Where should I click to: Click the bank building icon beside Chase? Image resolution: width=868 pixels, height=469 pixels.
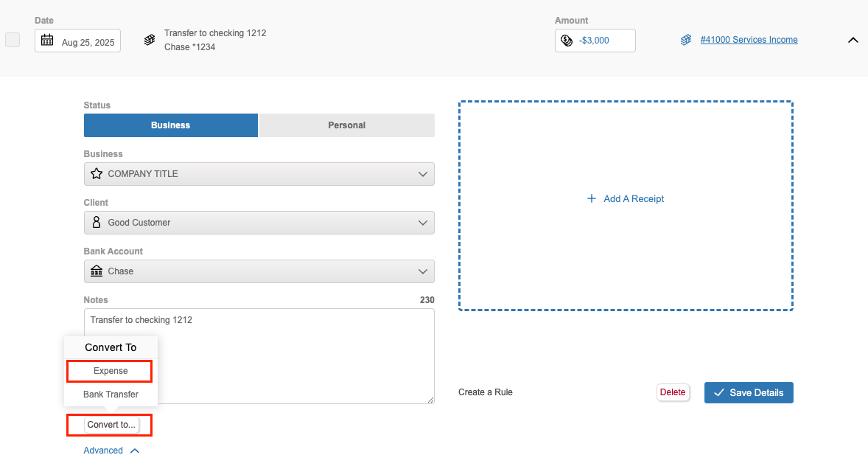pos(96,271)
